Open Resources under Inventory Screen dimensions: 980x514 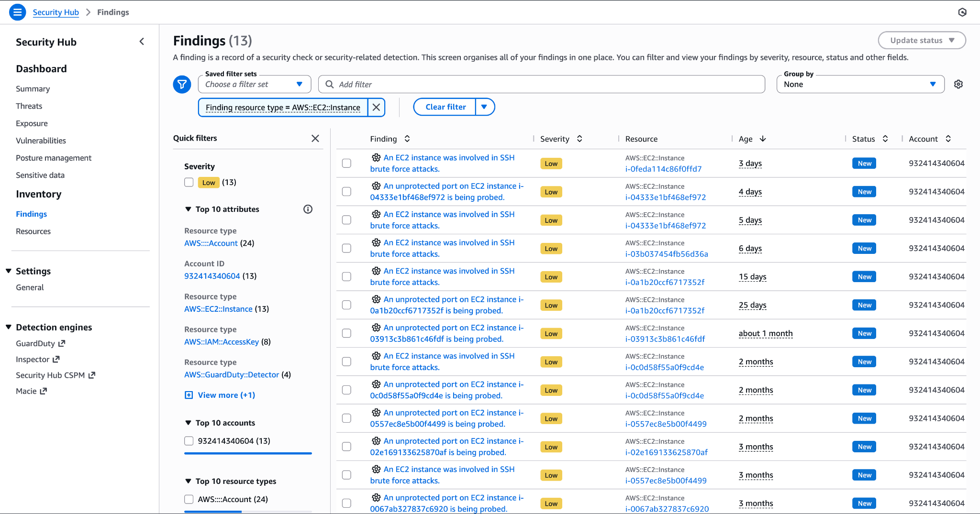point(33,231)
